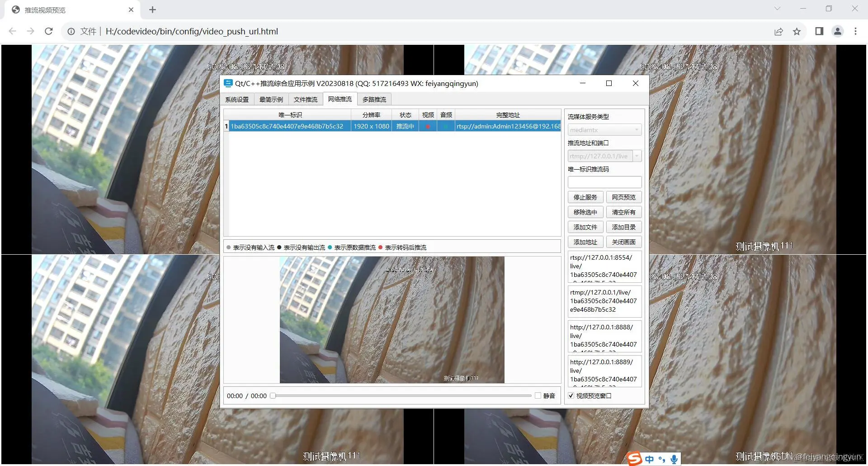Viewport: 868px width, 466px height.
Task: Open the 流媒体服务类型 mediamtx dropdown
Action: tap(604, 130)
